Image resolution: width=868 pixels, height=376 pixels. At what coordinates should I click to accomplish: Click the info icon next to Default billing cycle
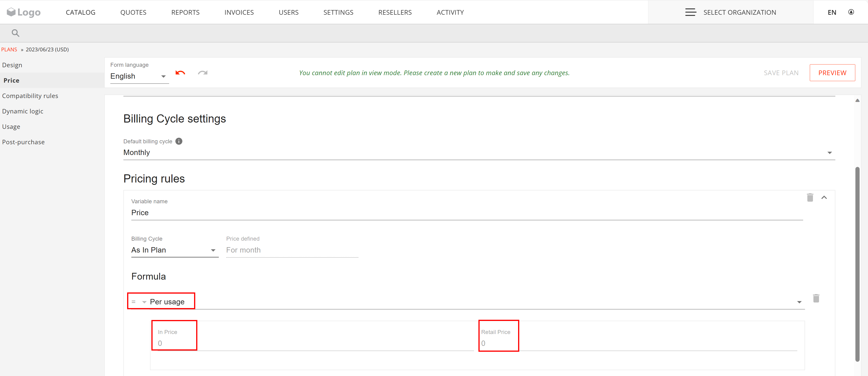click(179, 141)
